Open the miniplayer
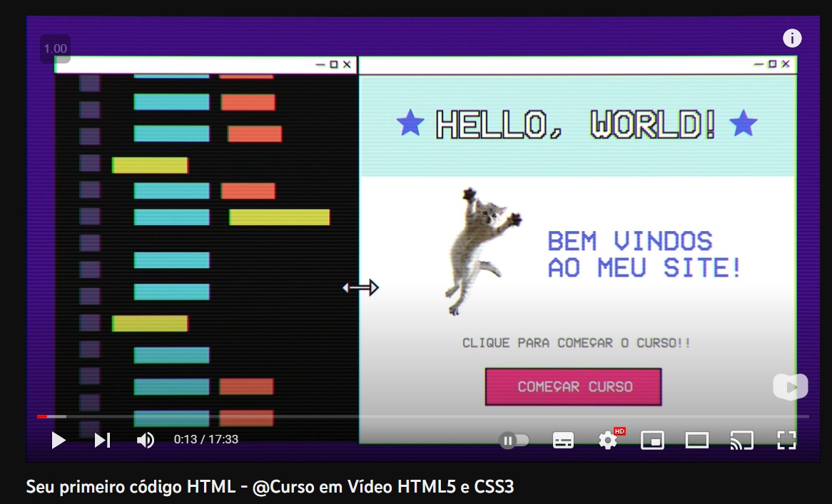This screenshot has width=832, height=504. [x=653, y=441]
